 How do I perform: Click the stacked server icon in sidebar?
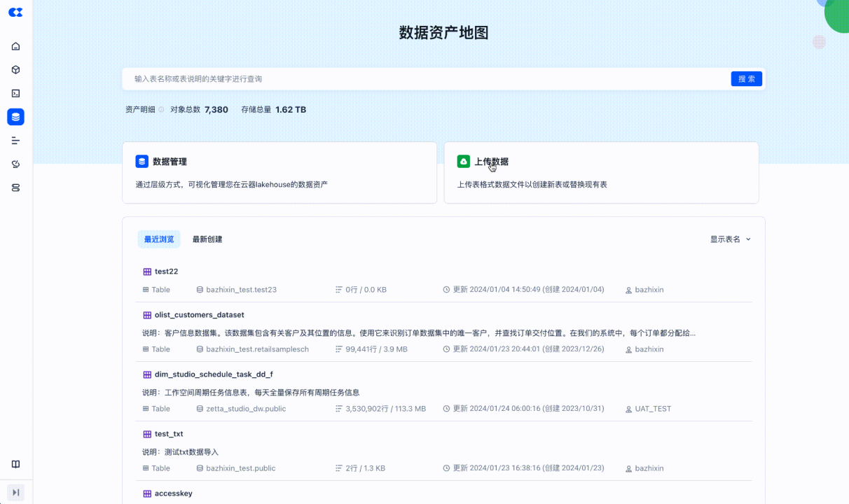(x=15, y=188)
